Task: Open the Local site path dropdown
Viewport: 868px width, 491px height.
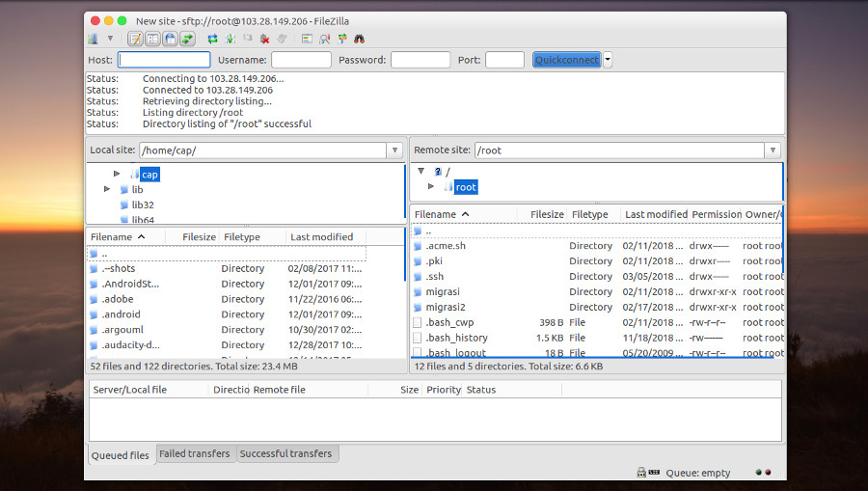Action: pyautogui.click(x=394, y=150)
